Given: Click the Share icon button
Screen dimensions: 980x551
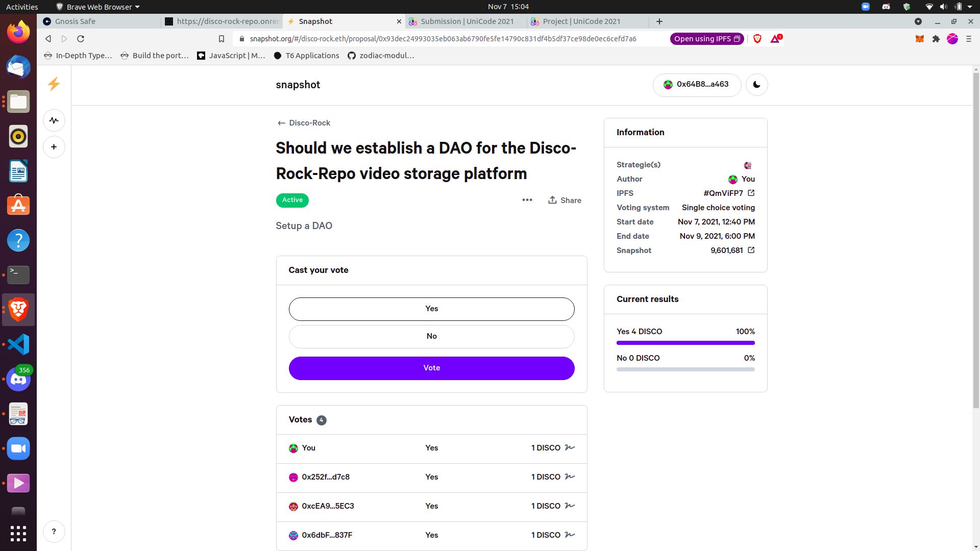Looking at the screenshot, I should click(x=551, y=200).
